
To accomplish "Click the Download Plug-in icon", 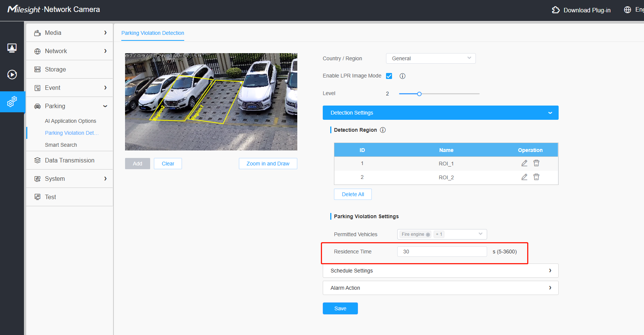I will 556,10.
